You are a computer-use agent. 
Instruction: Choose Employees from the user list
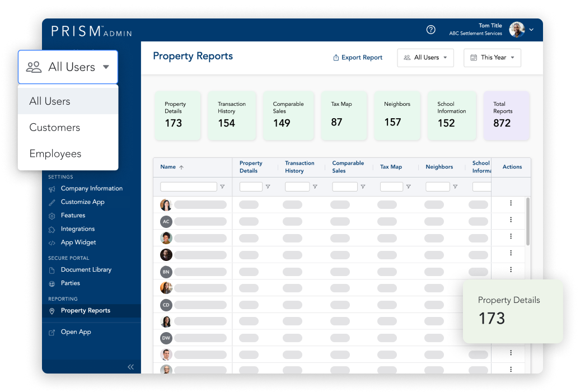click(x=55, y=154)
